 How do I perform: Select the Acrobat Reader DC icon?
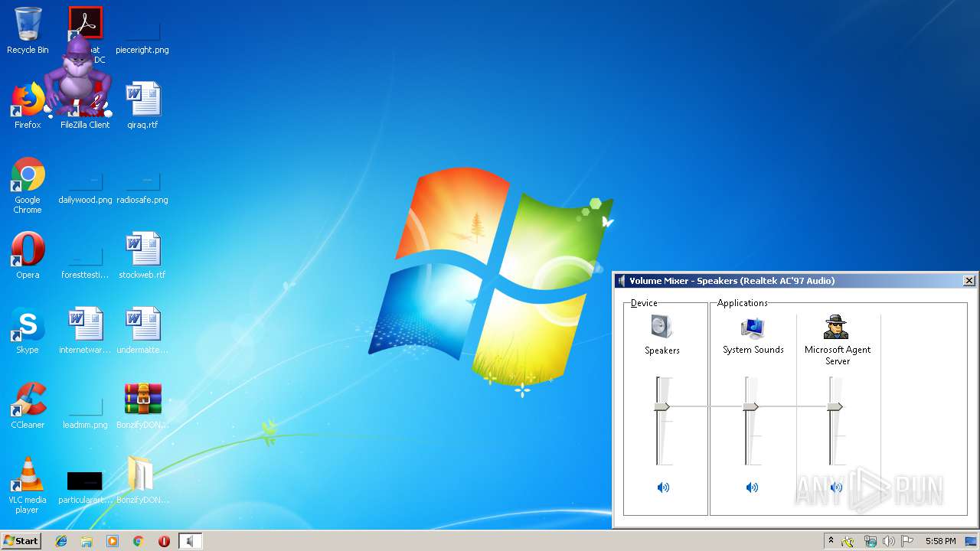(x=86, y=23)
